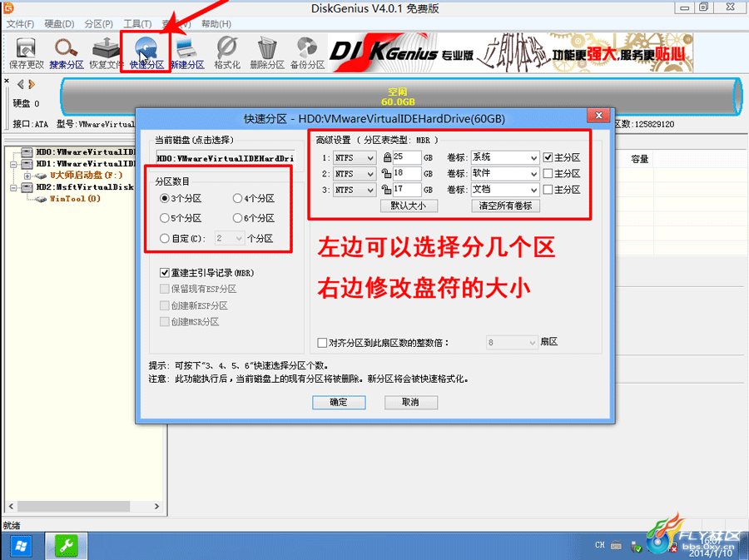Open volume label dropdown showing 文档
The width and height of the screenshot is (749, 560).
pyautogui.click(x=505, y=190)
